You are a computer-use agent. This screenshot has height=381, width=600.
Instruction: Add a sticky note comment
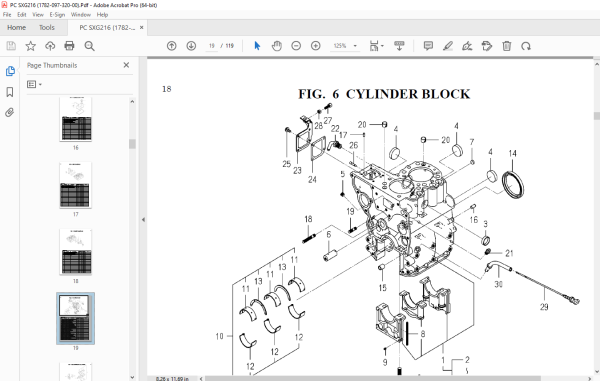(428, 46)
